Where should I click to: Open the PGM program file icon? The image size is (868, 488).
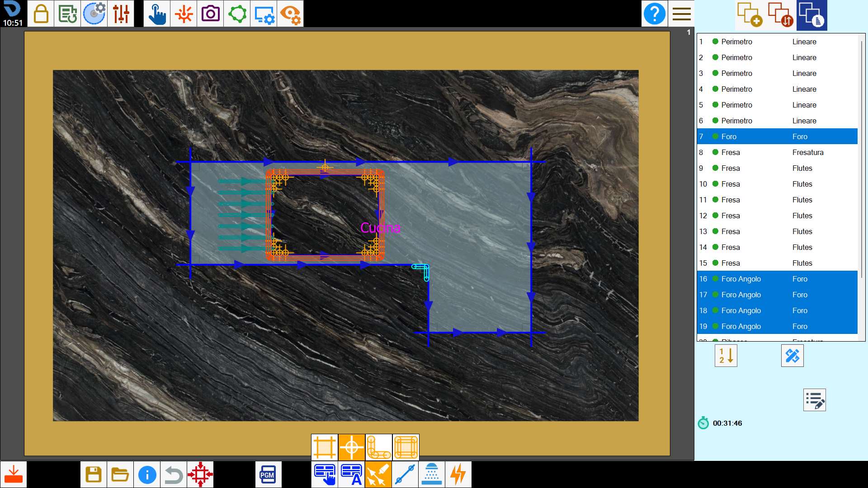click(268, 474)
